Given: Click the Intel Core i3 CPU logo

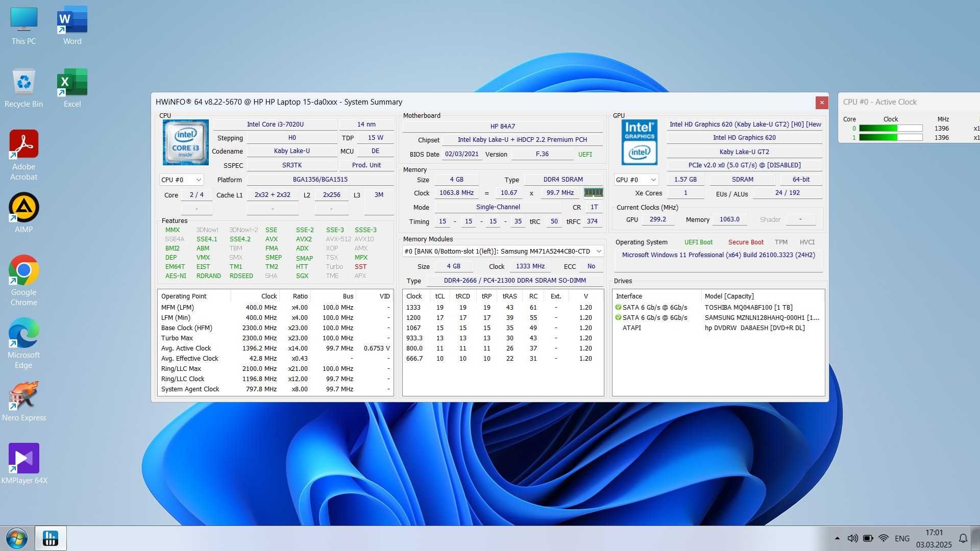Looking at the screenshot, I should [185, 142].
